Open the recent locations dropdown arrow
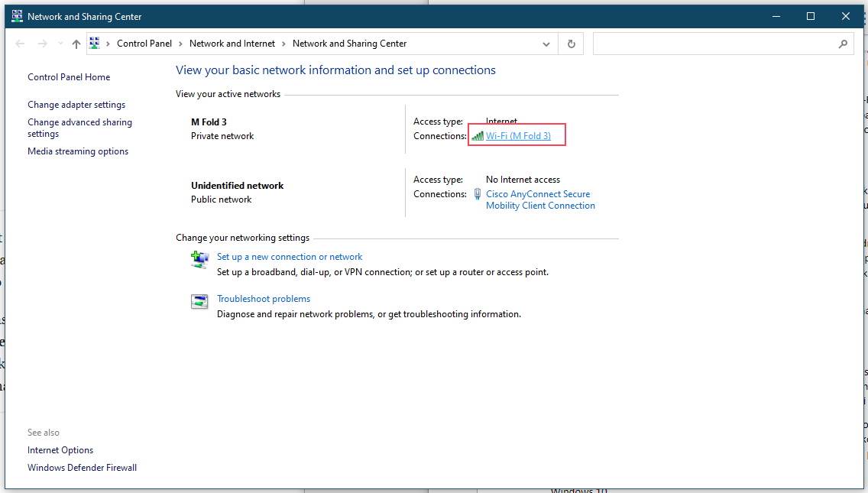 click(60, 44)
